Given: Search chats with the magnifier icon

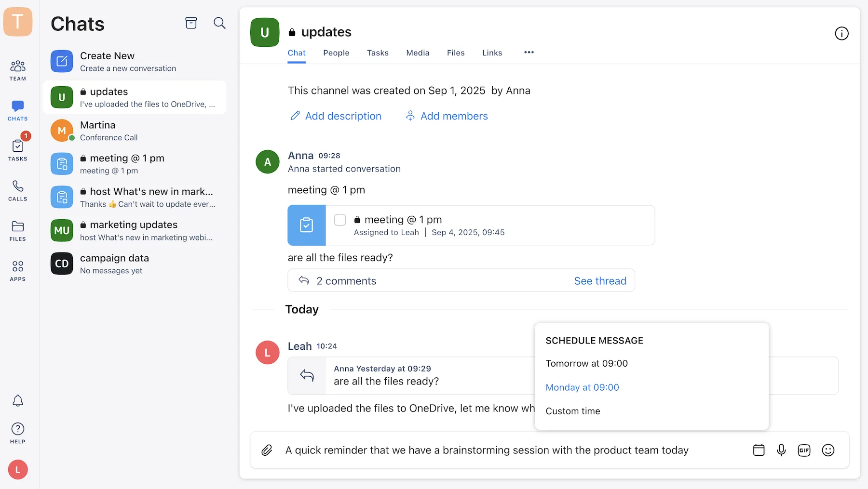Looking at the screenshot, I should pyautogui.click(x=219, y=23).
